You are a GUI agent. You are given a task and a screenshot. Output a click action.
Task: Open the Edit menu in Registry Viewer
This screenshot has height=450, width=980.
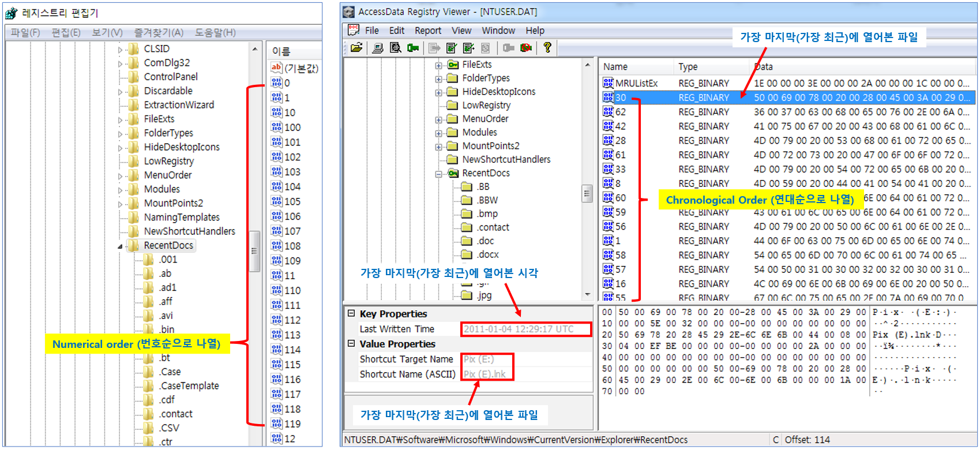coord(397,31)
